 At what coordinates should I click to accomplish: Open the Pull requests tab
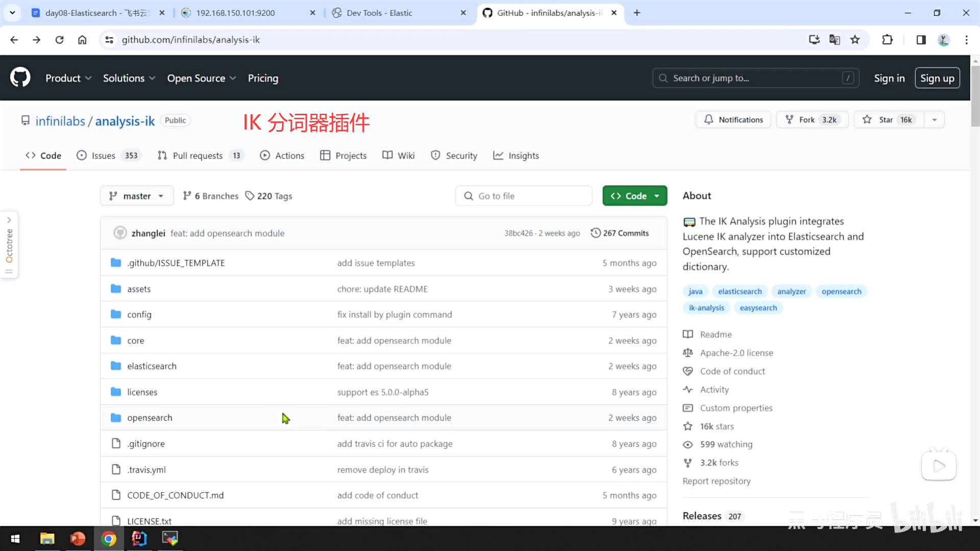tap(198, 156)
